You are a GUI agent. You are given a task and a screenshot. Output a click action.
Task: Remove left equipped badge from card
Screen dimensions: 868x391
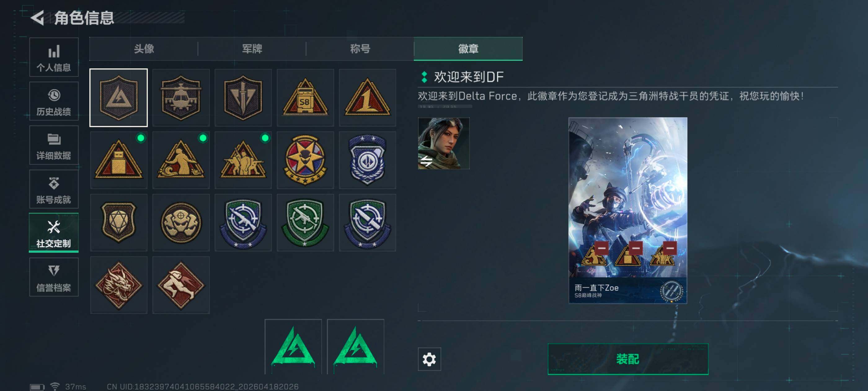click(x=601, y=248)
